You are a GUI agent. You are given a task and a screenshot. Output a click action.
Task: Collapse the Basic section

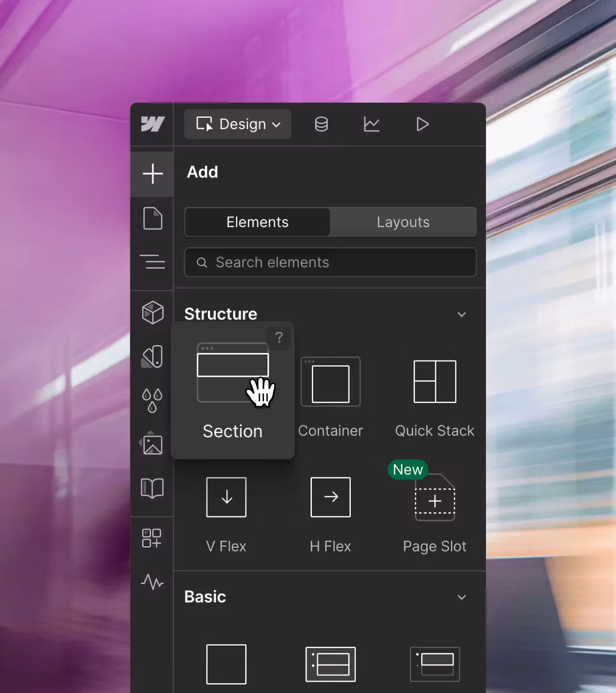[462, 597]
